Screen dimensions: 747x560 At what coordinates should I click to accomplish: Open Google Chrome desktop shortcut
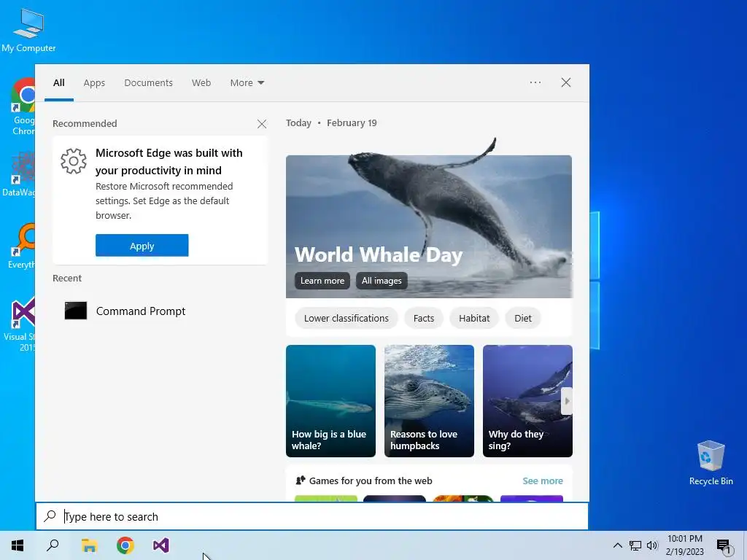click(x=22, y=106)
